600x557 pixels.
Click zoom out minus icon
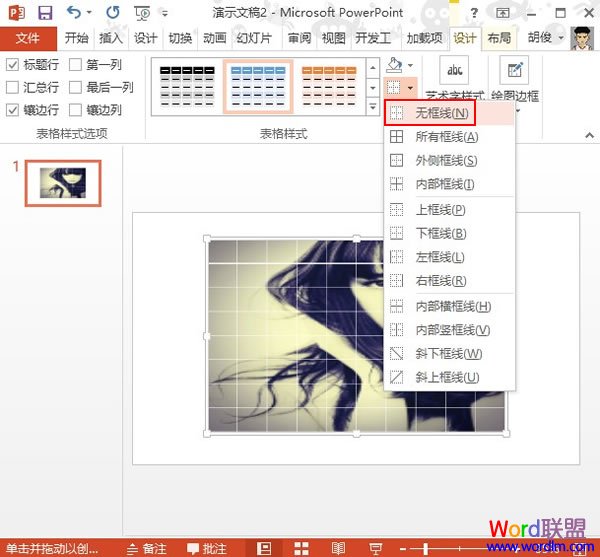[403, 549]
